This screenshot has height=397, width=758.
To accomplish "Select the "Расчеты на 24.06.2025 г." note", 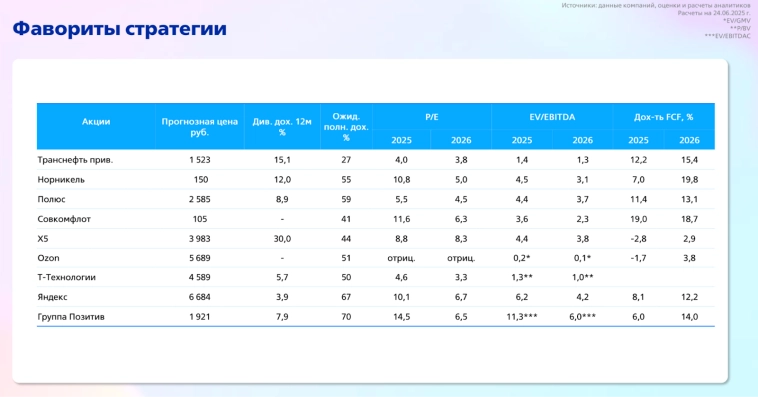I will pyautogui.click(x=714, y=13).
